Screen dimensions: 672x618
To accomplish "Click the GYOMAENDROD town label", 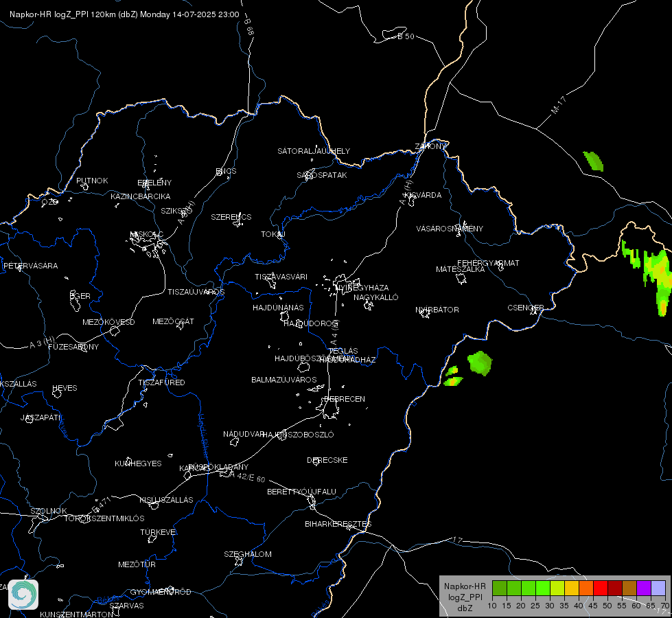I will point(161,592).
